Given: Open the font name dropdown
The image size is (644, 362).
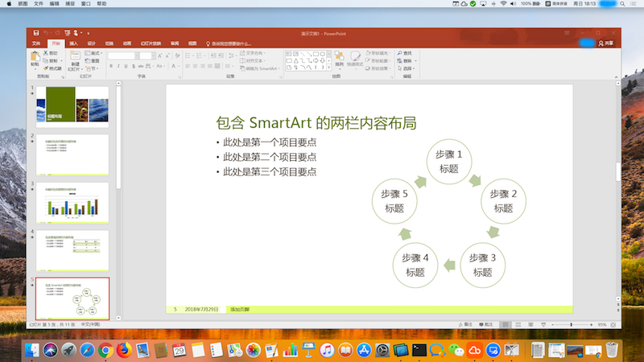Looking at the screenshot, I should [136, 56].
